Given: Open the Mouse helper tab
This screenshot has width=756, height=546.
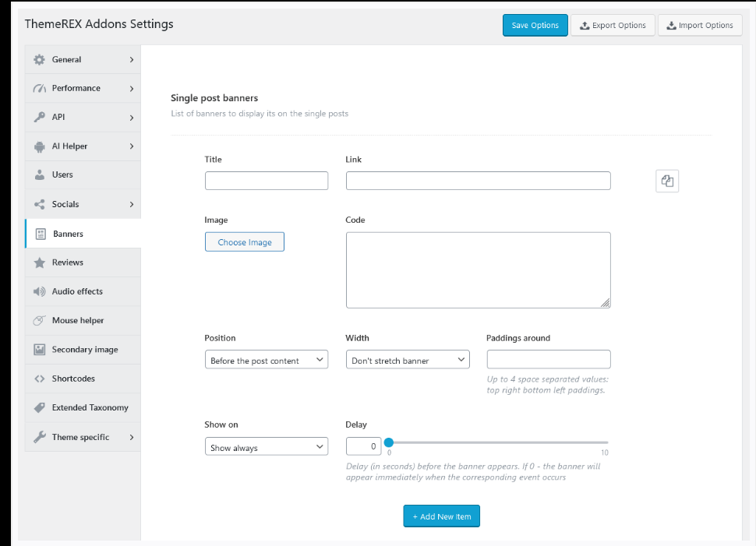Looking at the screenshot, I should [x=83, y=320].
